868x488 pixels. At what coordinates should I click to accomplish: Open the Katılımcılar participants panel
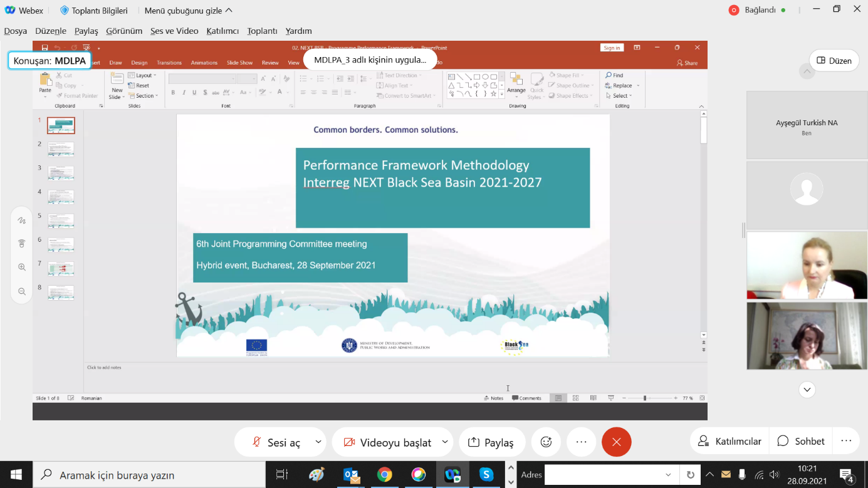(729, 442)
